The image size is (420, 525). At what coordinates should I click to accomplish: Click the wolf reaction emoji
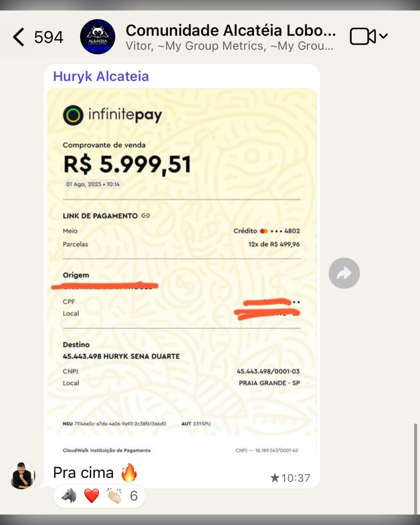[x=69, y=496]
